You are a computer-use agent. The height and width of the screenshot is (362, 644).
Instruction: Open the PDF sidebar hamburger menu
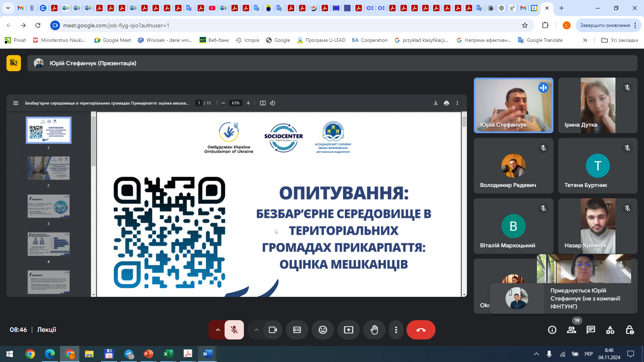tap(16, 103)
